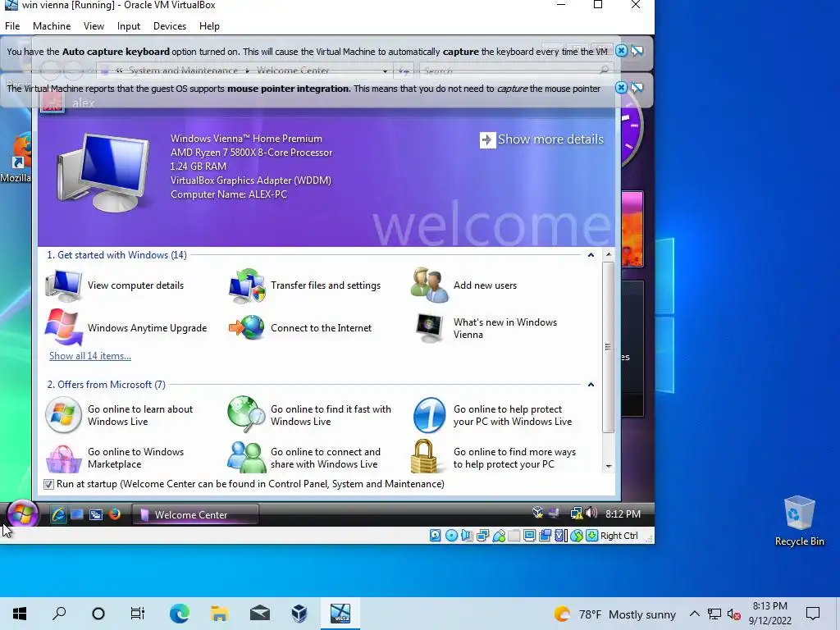This screenshot has width=840, height=630.
Task: Open Go online to find it fast
Action: pyautogui.click(x=309, y=415)
